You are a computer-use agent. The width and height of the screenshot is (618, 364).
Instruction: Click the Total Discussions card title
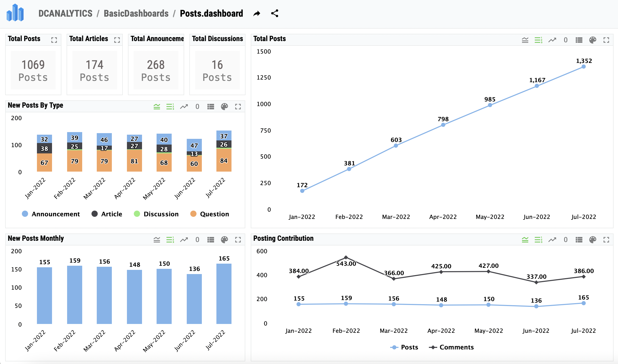click(217, 39)
